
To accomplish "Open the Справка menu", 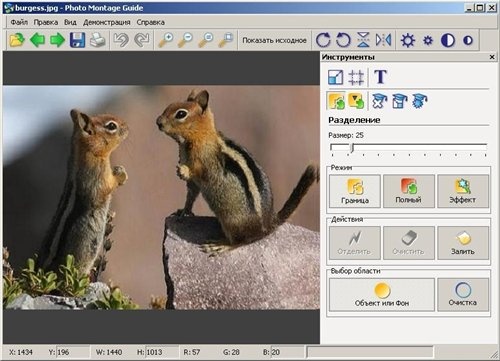I will click(x=150, y=22).
